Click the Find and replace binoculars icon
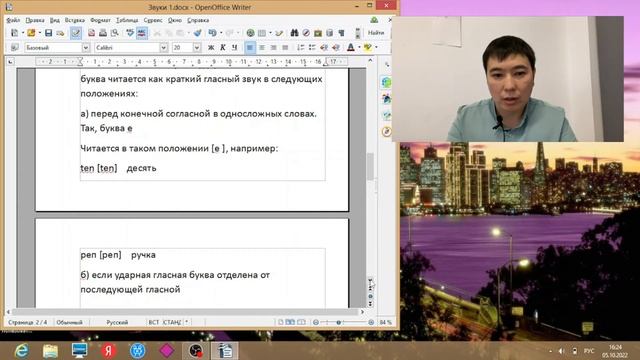 294,33
